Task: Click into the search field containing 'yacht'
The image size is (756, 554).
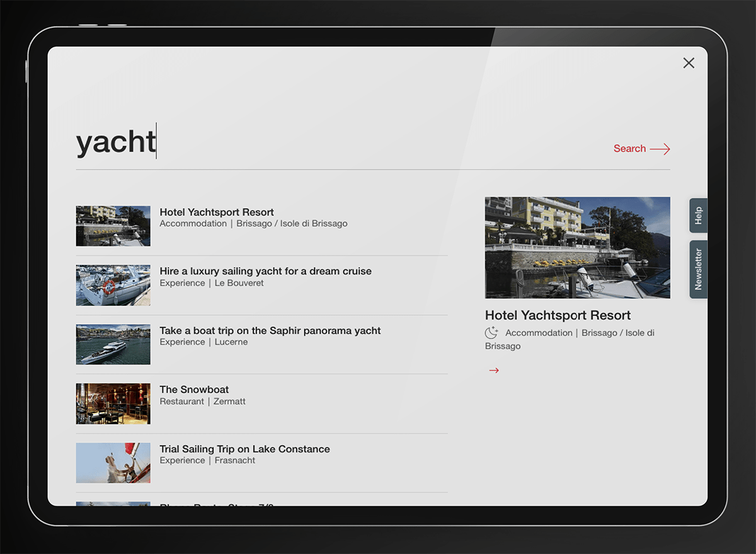Action: (x=315, y=142)
